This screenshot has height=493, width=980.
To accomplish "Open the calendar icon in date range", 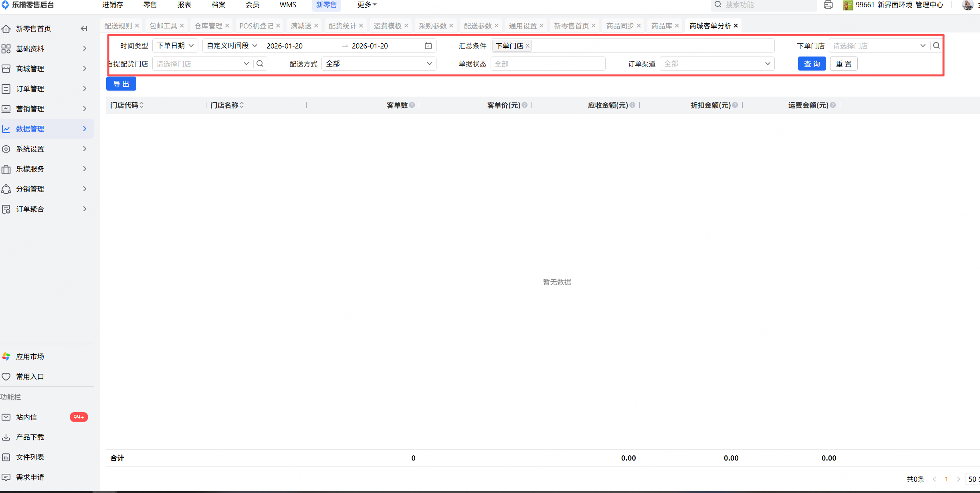I will pyautogui.click(x=428, y=46).
